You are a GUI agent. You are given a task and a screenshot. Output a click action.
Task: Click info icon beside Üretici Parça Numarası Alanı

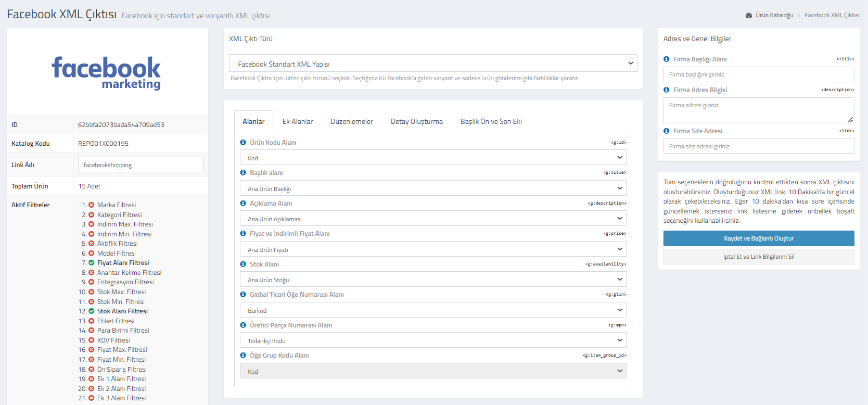243,325
